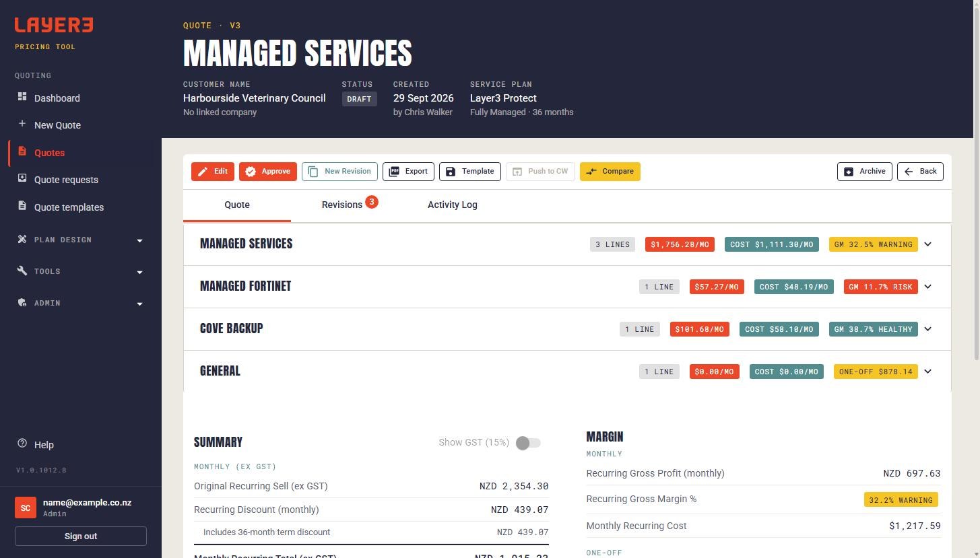Click the Admin shield icon
The image size is (980, 558).
coord(22,302)
